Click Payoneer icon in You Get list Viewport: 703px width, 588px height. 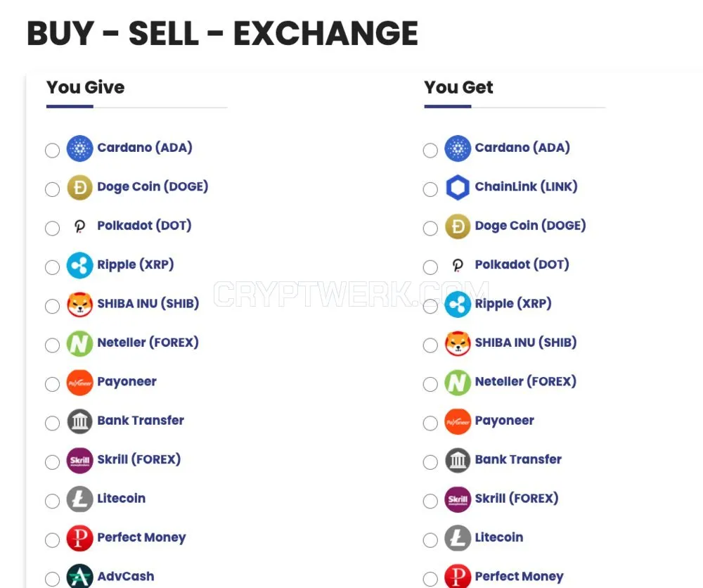pyautogui.click(x=458, y=421)
